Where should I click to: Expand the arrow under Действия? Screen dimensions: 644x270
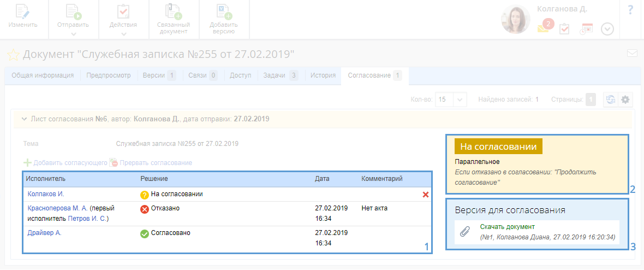[123, 34]
